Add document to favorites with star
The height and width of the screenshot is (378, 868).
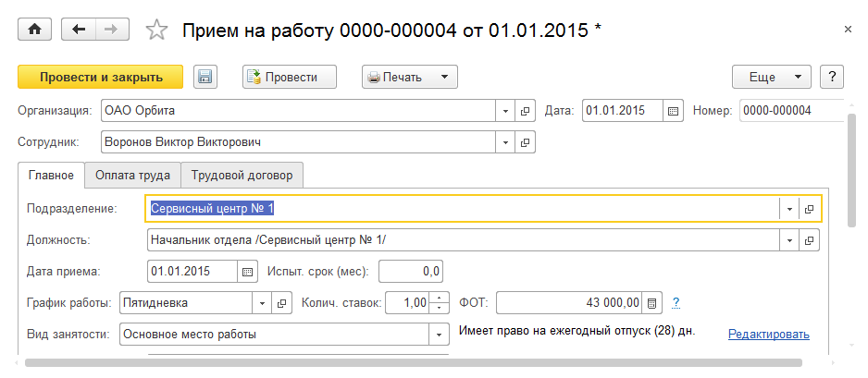pyautogui.click(x=157, y=30)
